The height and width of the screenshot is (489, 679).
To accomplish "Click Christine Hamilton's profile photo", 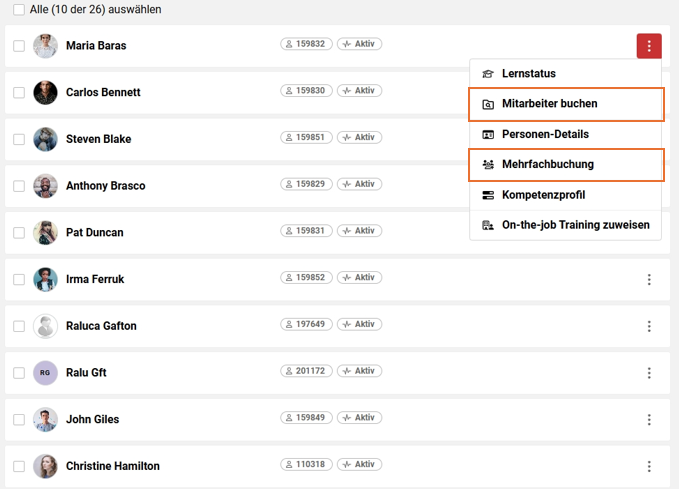I will pyautogui.click(x=45, y=466).
